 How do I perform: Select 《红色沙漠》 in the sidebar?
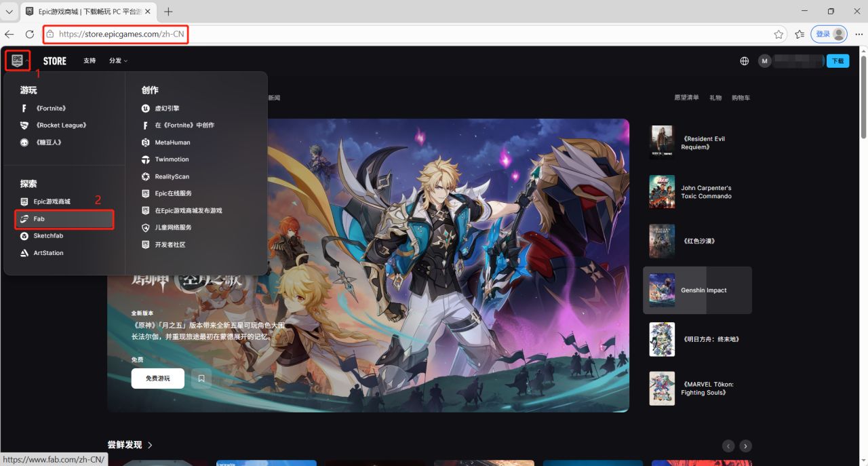click(x=697, y=241)
